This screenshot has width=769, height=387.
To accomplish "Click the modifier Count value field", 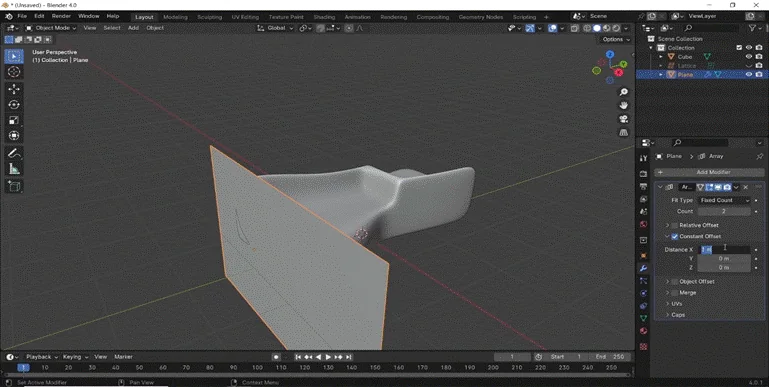I will click(724, 211).
